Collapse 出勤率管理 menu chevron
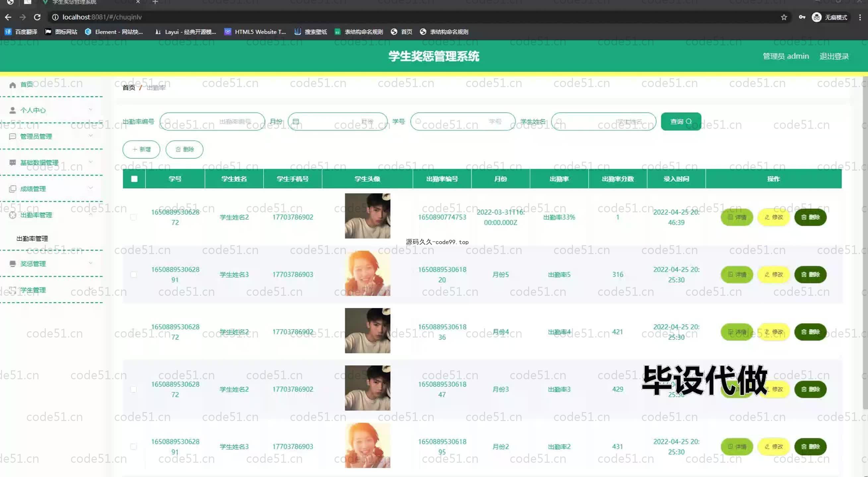This screenshot has width=868, height=477. pyautogui.click(x=90, y=214)
